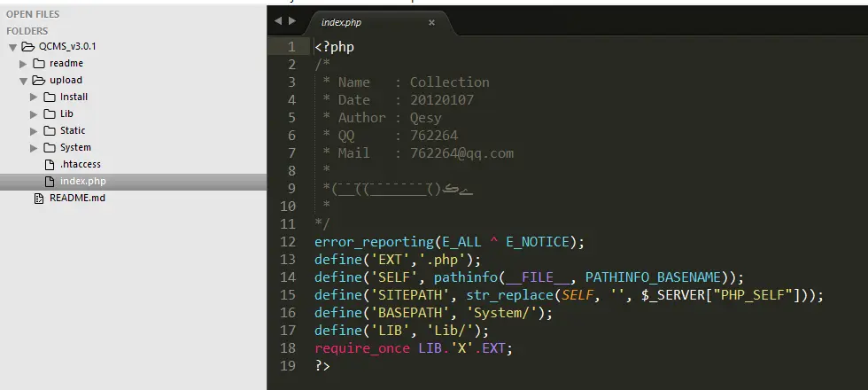
Task: Expand the Install folder arrow
Action: (x=34, y=97)
